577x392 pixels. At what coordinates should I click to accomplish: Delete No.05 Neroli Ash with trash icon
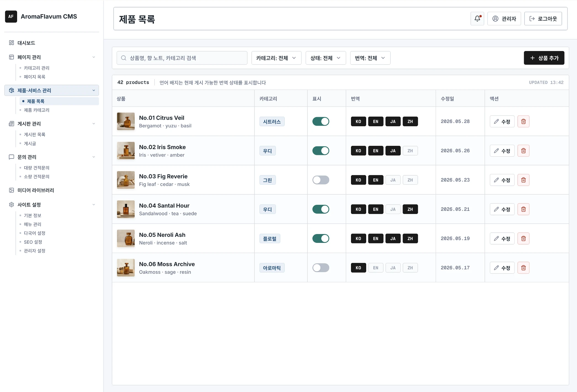tap(523, 238)
